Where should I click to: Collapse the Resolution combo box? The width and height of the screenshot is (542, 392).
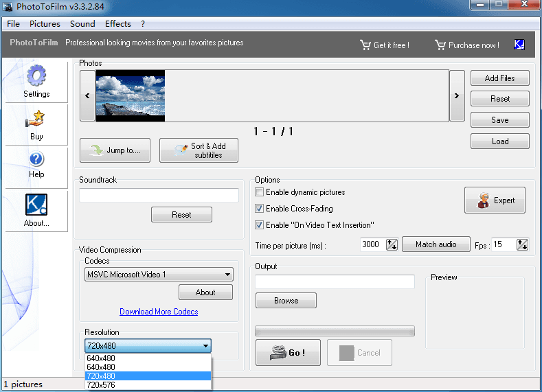(x=205, y=346)
